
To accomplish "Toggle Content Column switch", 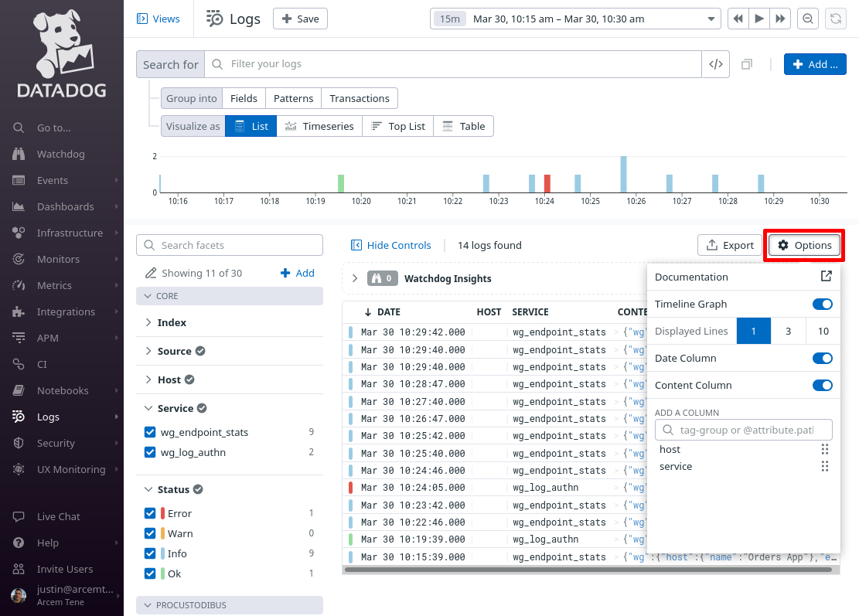I will pos(823,385).
